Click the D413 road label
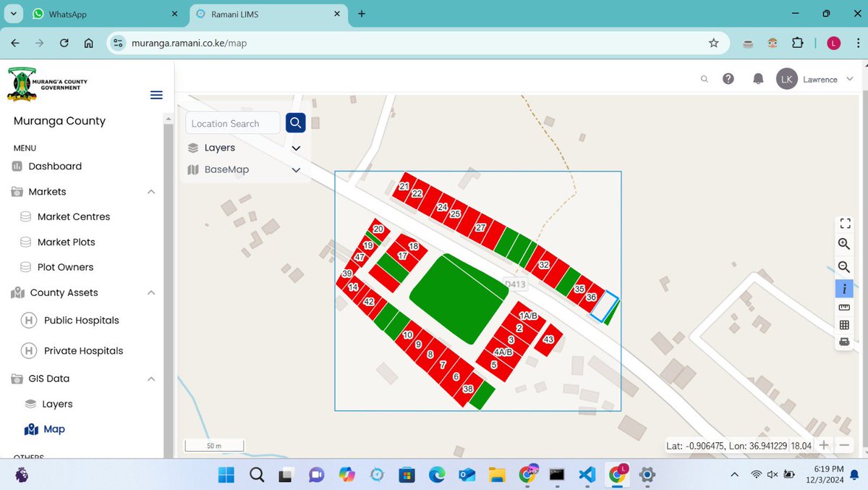Viewport: 868px width, 490px height. pos(515,284)
